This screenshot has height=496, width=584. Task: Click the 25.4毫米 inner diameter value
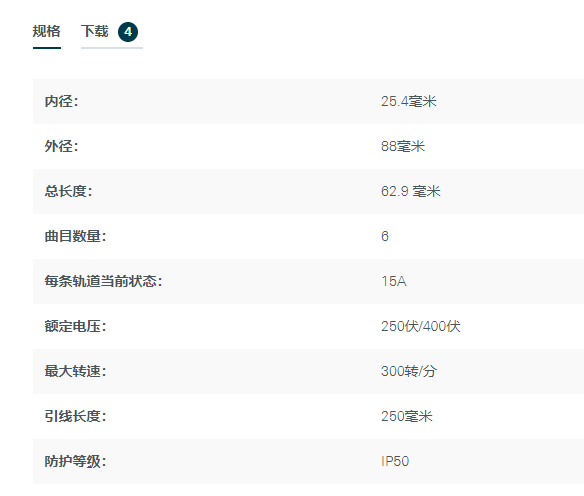tap(409, 101)
